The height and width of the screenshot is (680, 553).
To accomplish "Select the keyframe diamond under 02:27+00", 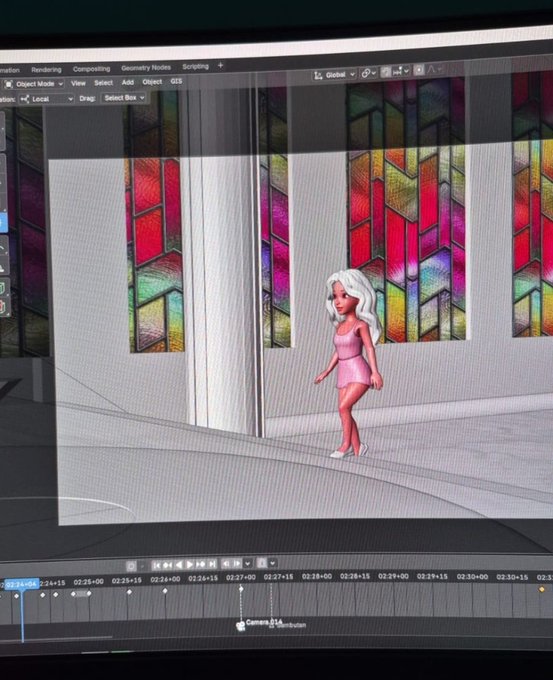I will click(241, 589).
